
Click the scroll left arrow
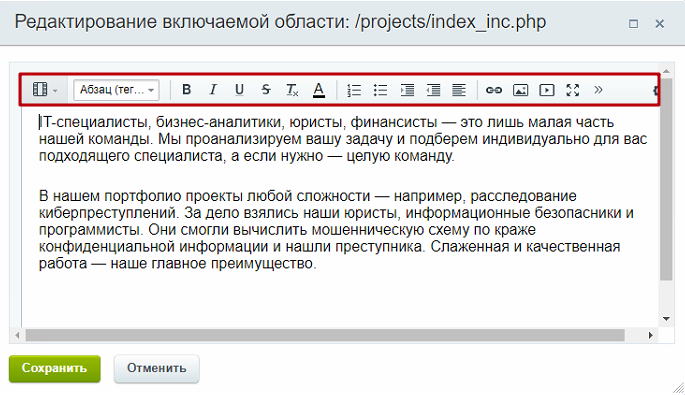[x=17, y=335]
